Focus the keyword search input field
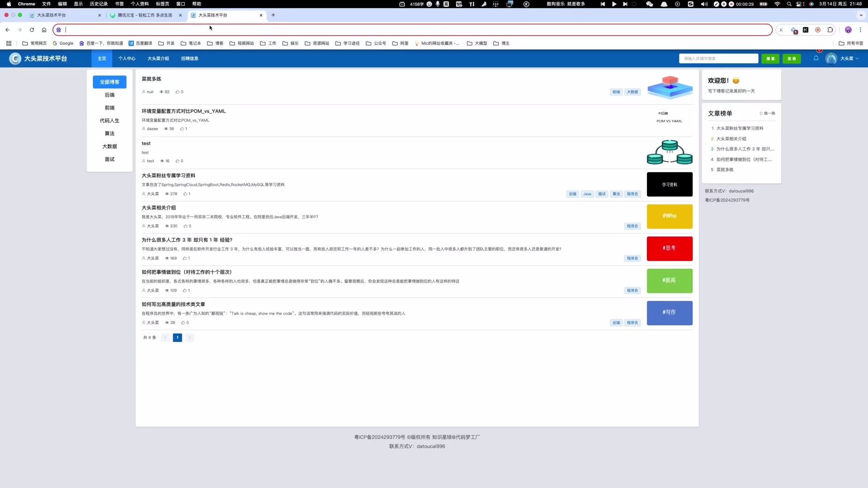This screenshot has width=868, height=488. (718, 59)
